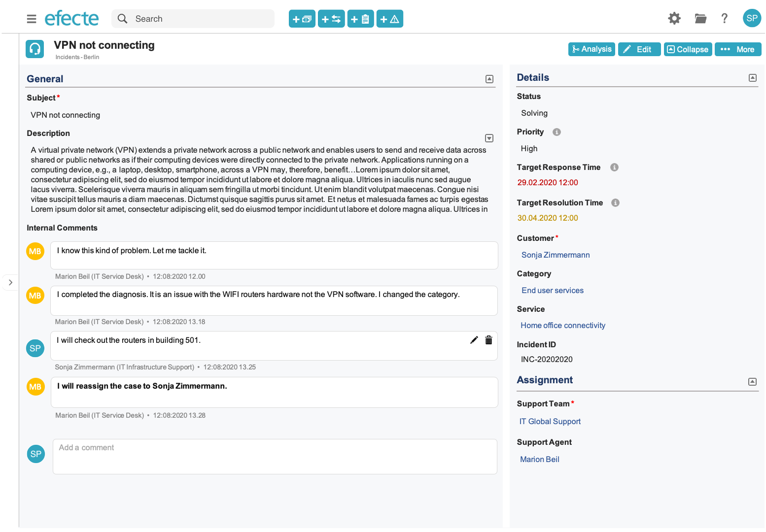Open End user services category
The height and width of the screenshot is (532, 766).
(x=553, y=291)
